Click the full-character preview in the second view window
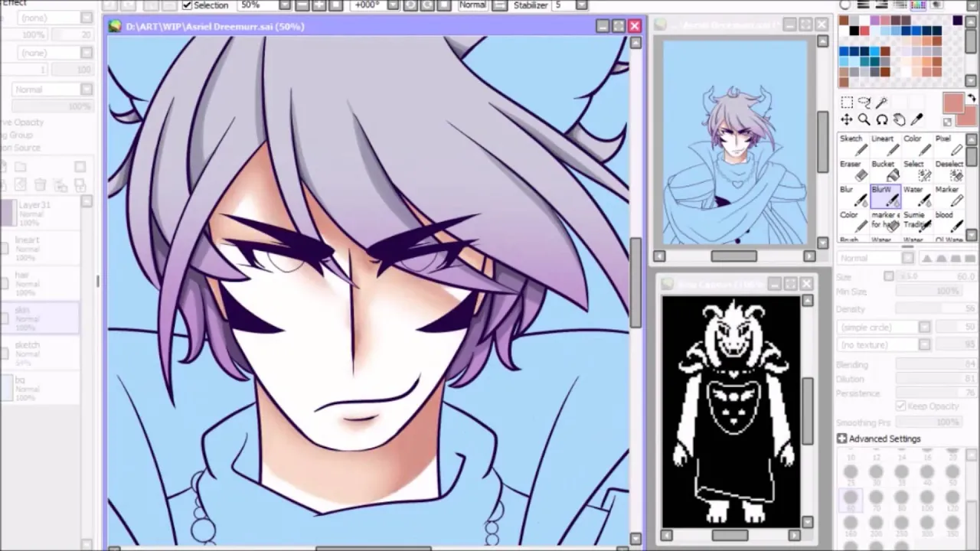 pyautogui.click(x=734, y=142)
